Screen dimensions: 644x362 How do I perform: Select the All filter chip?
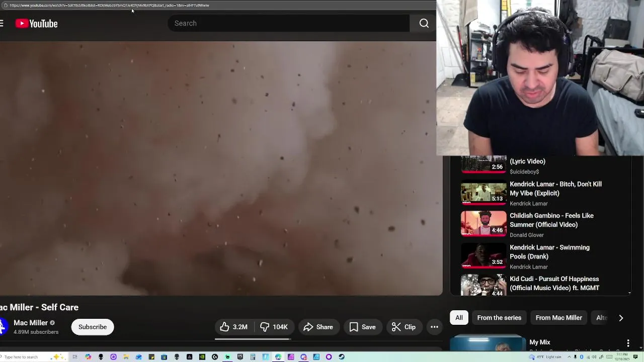(x=459, y=318)
